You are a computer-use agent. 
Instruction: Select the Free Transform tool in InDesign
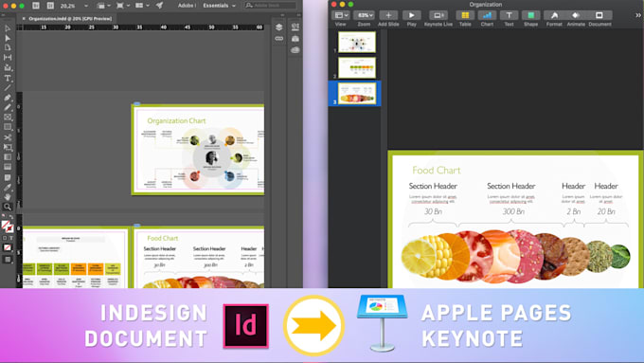tap(8, 147)
